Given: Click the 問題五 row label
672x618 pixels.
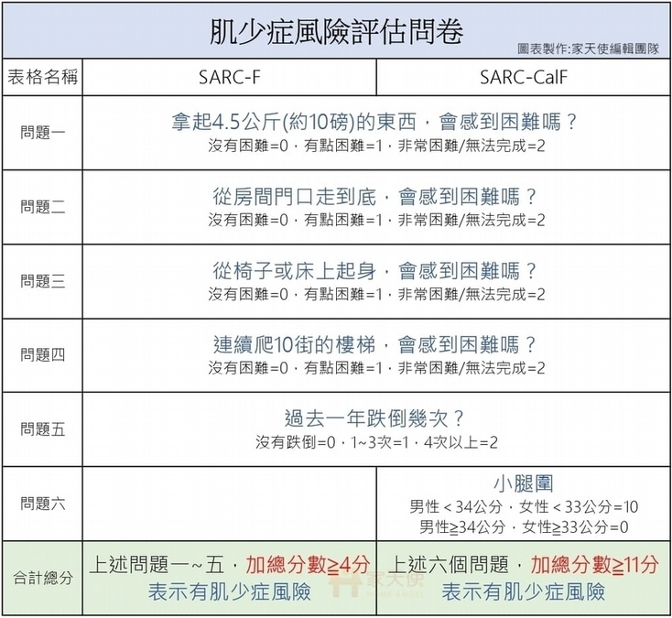Looking at the screenshot, I should click(x=42, y=429).
